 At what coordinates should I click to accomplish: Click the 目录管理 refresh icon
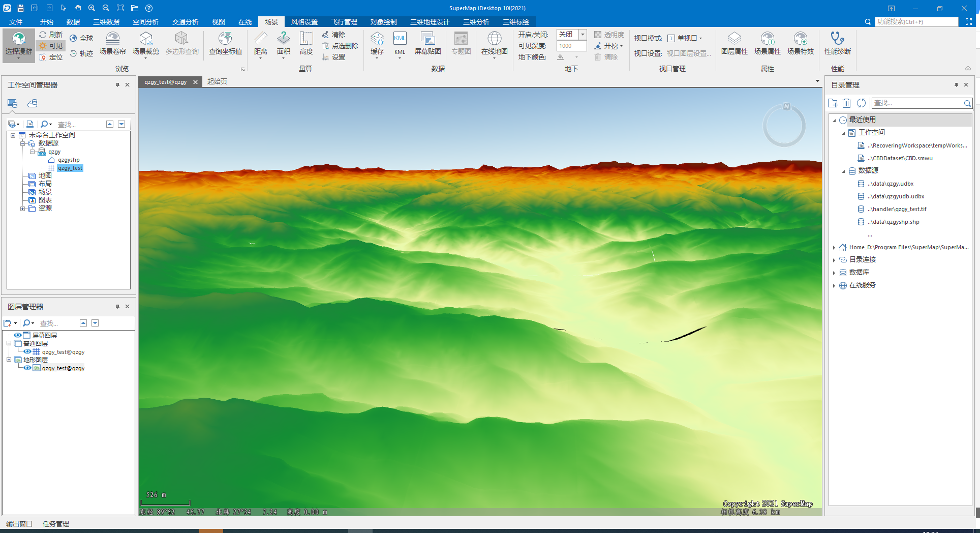pos(861,103)
